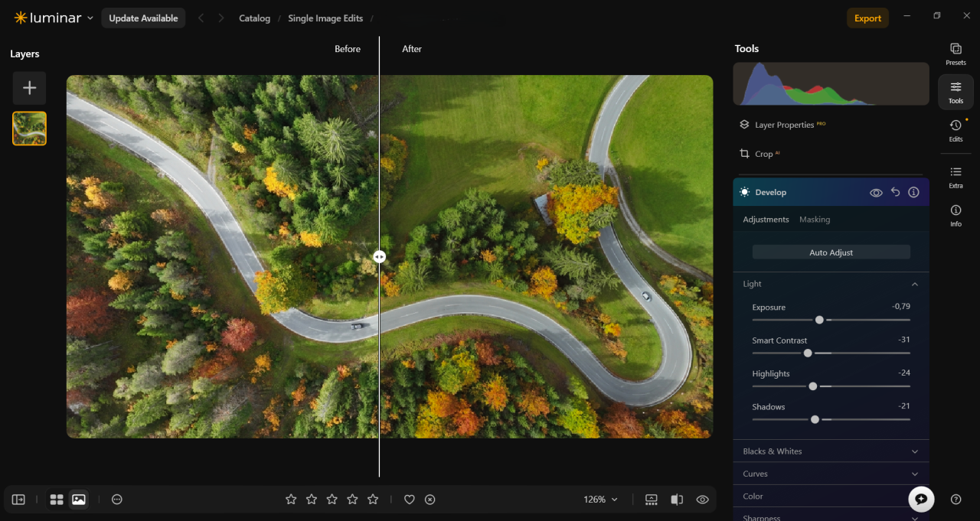The height and width of the screenshot is (521, 980).
Task: Toggle the left sidebar panel icon
Action: click(x=18, y=500)
